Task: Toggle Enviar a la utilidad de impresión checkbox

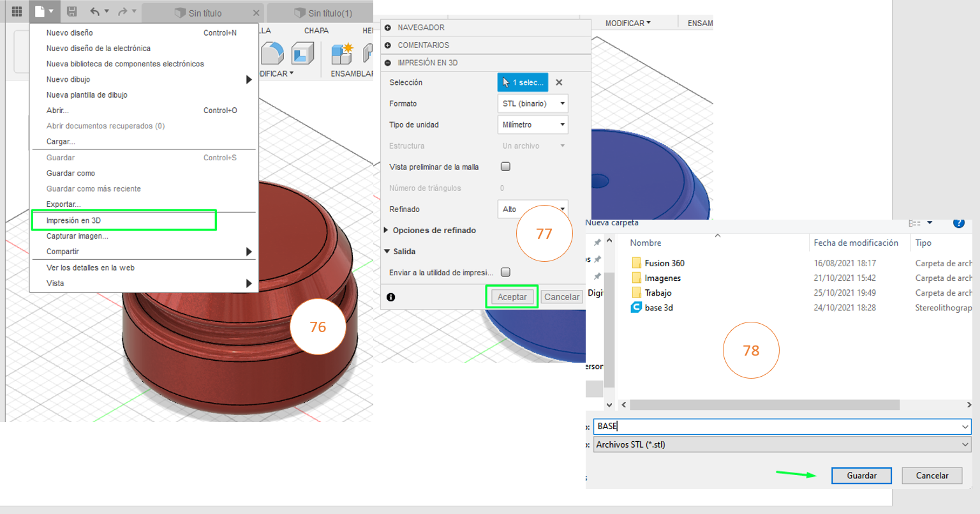Action: click(505, 272)
